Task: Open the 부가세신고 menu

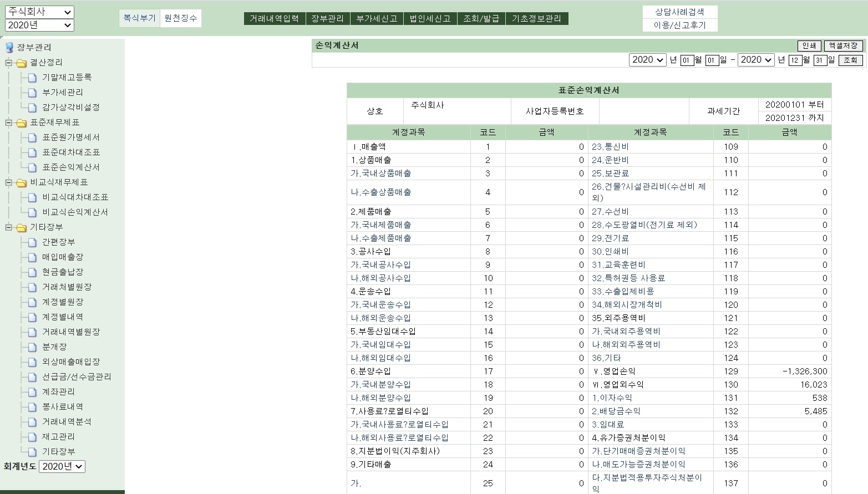Action: [377, 18]
